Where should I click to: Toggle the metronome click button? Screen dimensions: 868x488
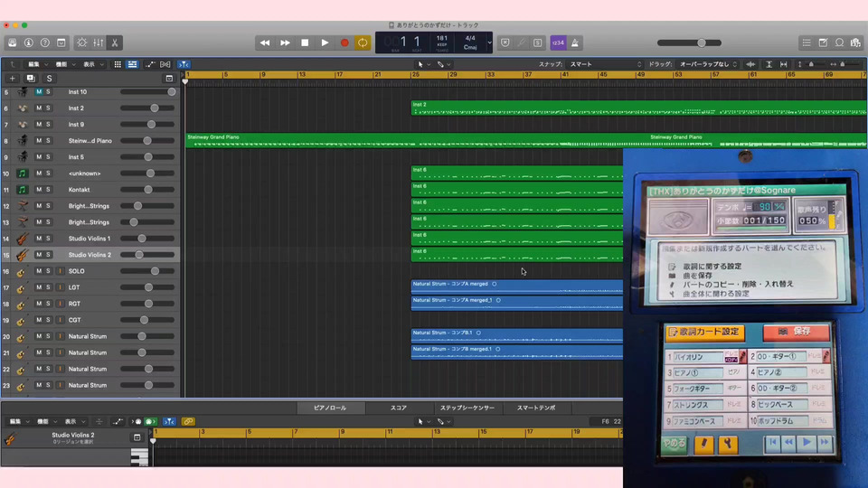click(x=575, y=42)
